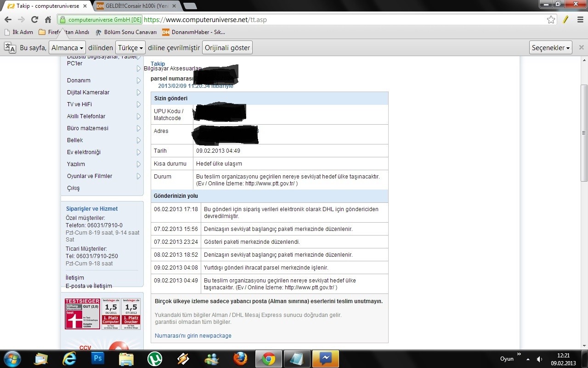Click the '09.02.2013 04:08' route row date
This screenshot has height=368, width=588.
click(176, 268)
